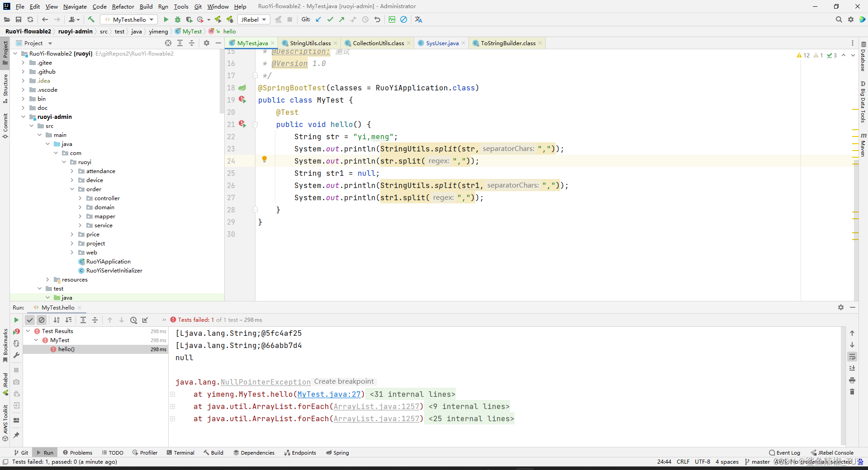Viewport: 868px width, 470px height.
Task: Click the test history clock icon
Action: point(133,320)
